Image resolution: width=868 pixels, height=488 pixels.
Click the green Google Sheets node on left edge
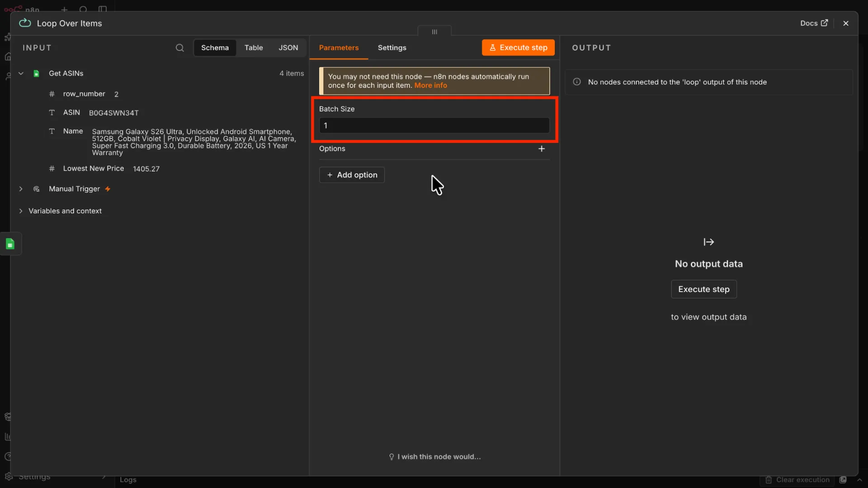pos(10,244)
